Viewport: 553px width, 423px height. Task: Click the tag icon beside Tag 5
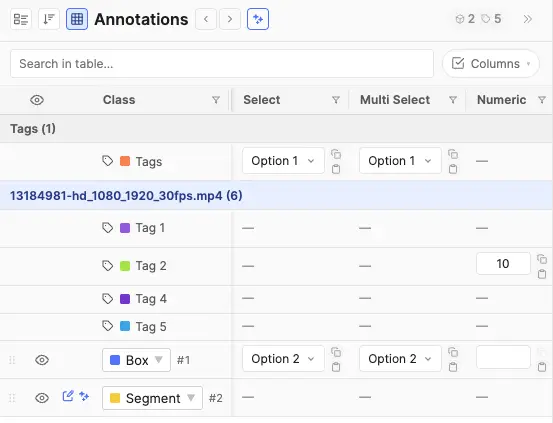pos(108,326)
